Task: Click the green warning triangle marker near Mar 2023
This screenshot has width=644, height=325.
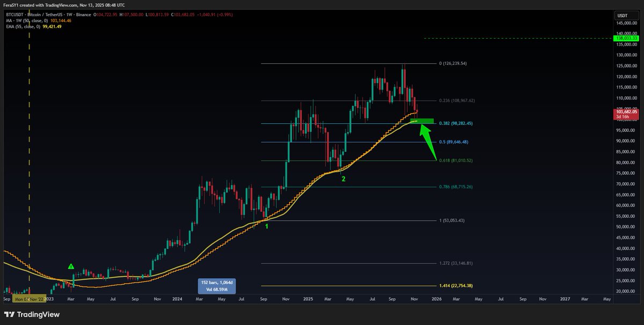Action: coord(71,266)
